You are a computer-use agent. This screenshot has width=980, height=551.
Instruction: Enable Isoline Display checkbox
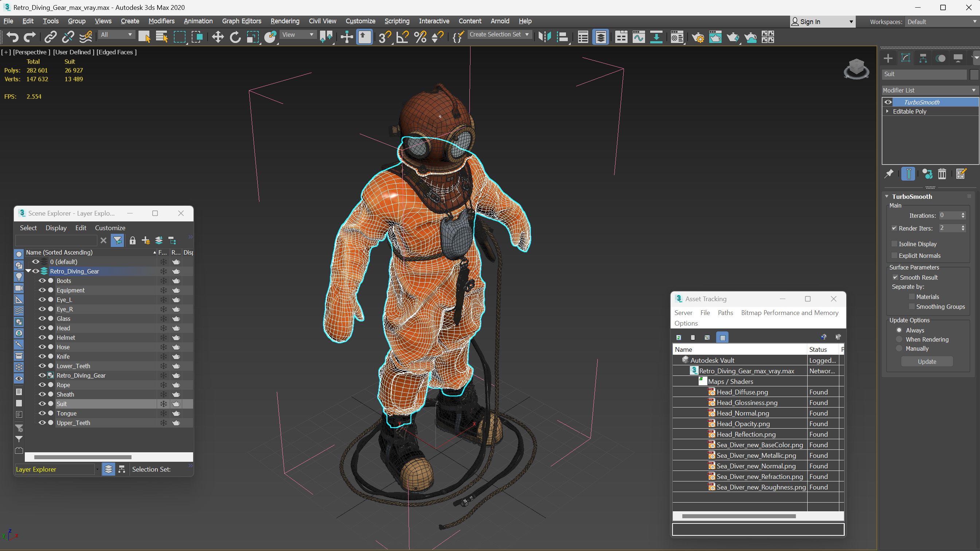click(x=894, y=244)
